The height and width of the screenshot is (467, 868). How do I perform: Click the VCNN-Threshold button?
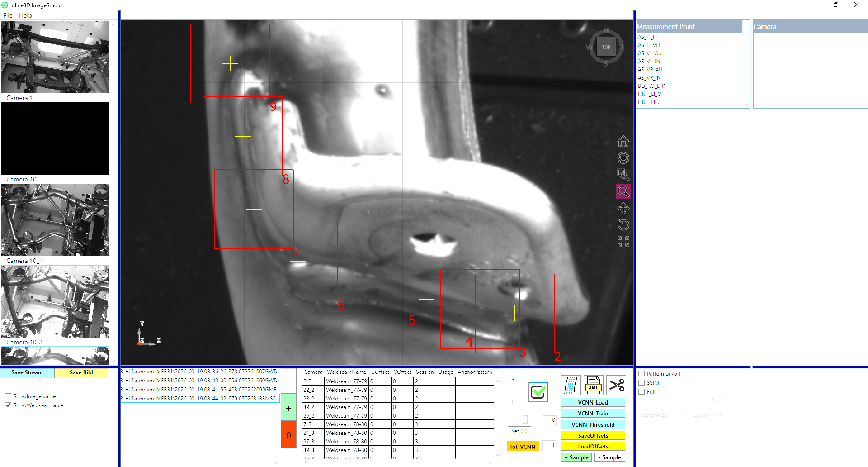[x=593, y=425]
